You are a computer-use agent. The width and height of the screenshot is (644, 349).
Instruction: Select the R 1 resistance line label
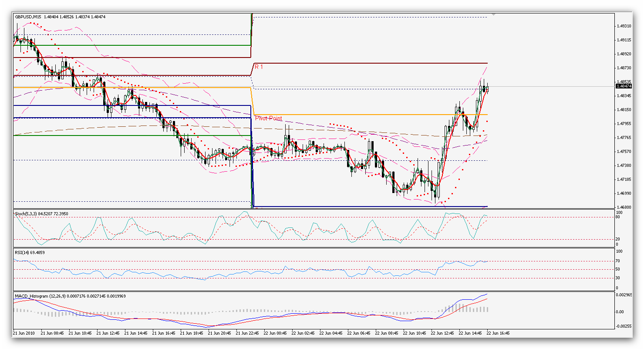coord(259,67)
